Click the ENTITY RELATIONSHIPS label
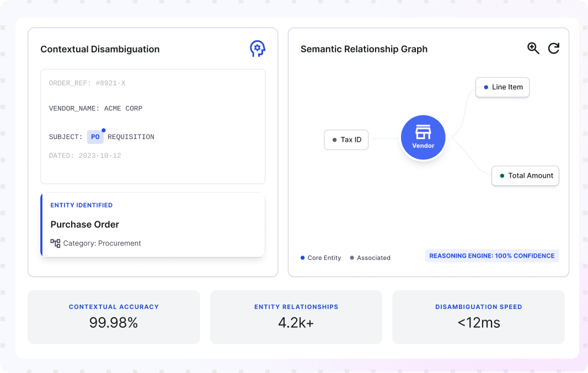Image resolution: width=588 pixels, height=373 pixels. click(296, 307)
